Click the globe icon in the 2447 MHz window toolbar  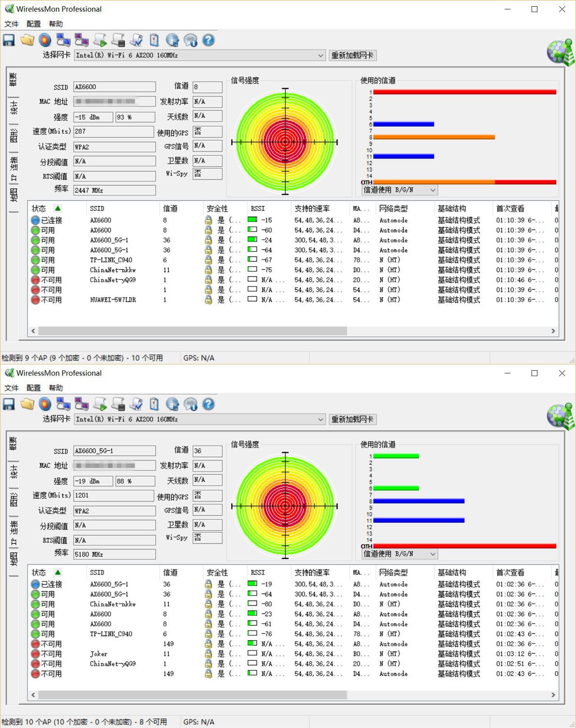pyautogui.click(x=172, y=40)
